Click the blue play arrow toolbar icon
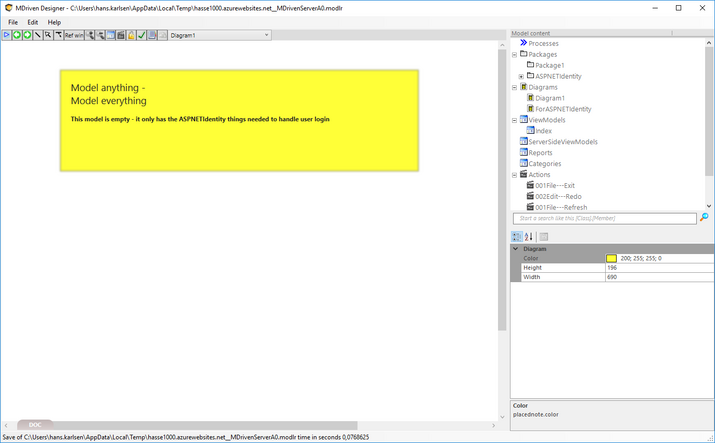Viewport: 715px width, 443px height. point(6,35)
